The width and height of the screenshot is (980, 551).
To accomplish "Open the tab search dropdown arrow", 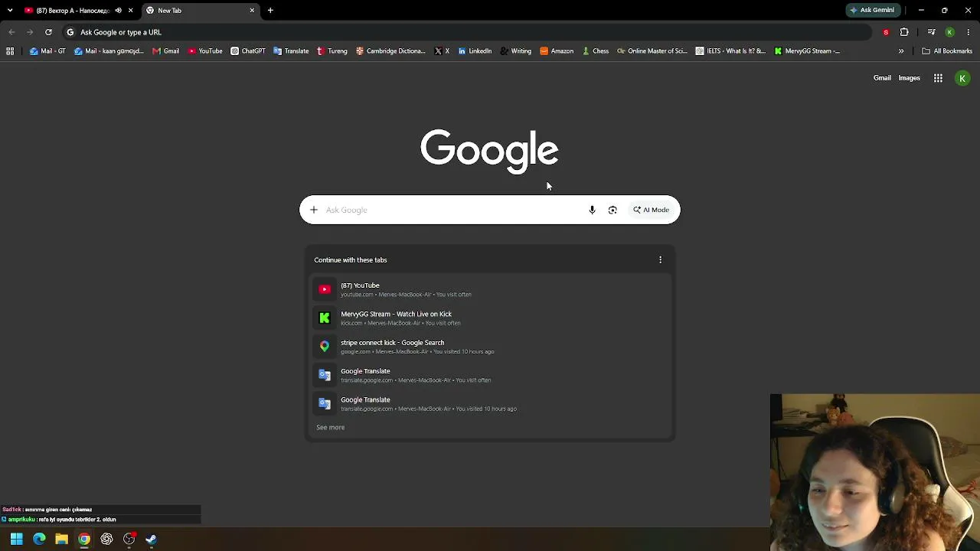I will click(10, 11).
